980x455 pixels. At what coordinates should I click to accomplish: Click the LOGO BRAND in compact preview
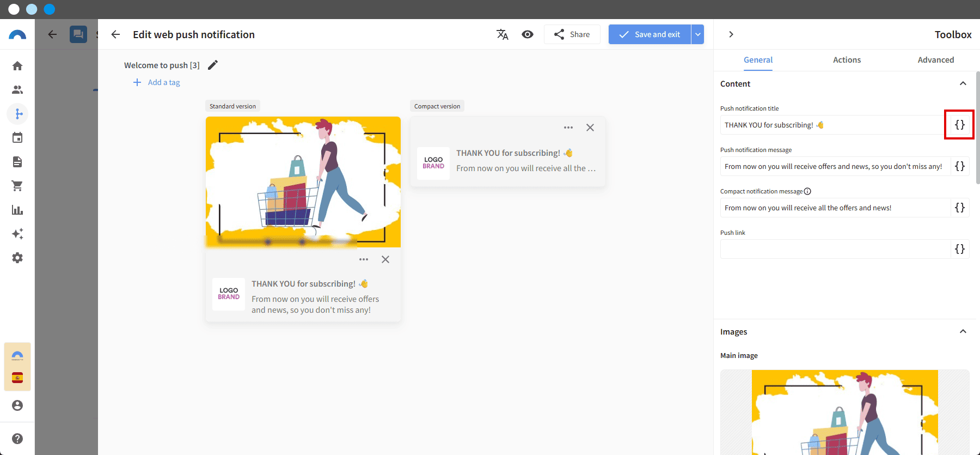pyautogui.click(x=433, y=163)
